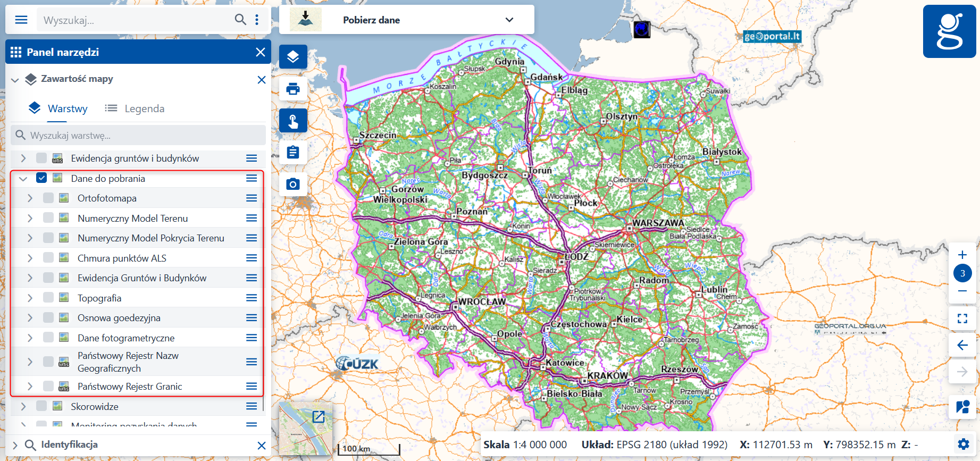Select the identify pointer tool
This screenshot has height=461, width=980.
point(293,121)
